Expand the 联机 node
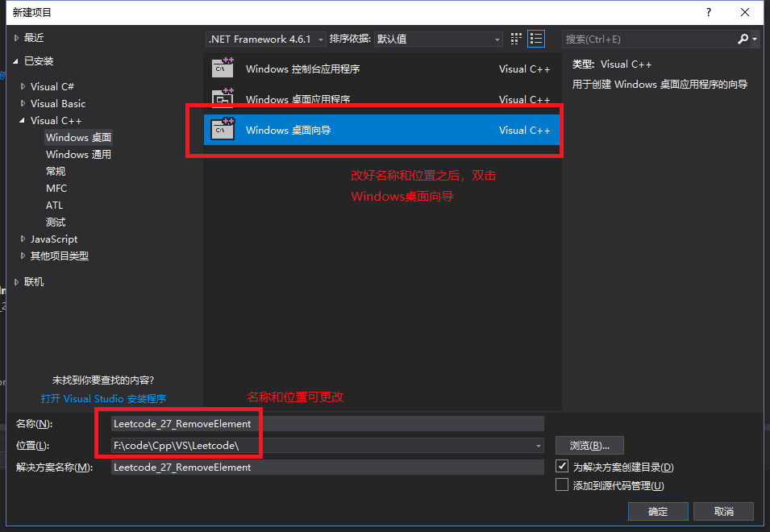The height and width of the screenshot is (532, 770). point(16,281)
